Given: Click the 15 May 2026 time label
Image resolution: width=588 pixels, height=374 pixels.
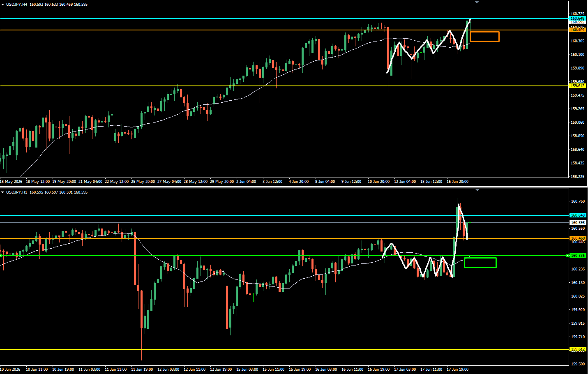Looking at the screenshot, I should point(11,182).
